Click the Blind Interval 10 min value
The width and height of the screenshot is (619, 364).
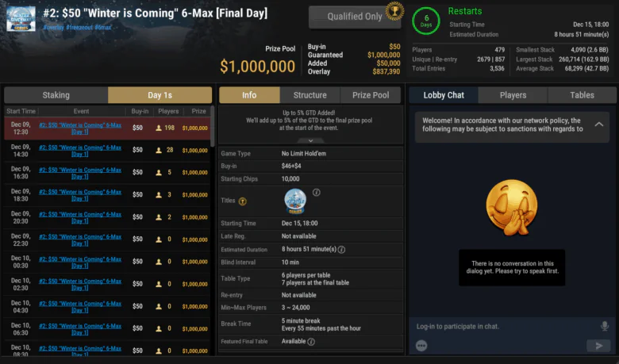(290, 262)
